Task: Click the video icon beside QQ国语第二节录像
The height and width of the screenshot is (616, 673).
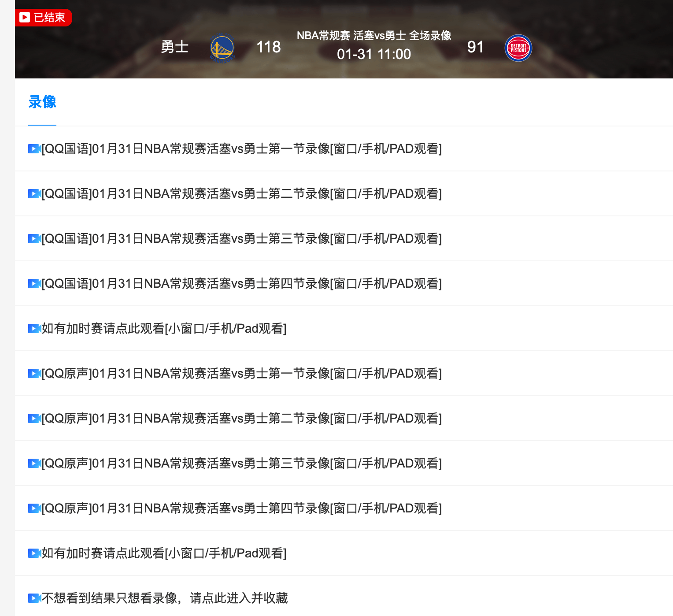Action: click(34, 194)
